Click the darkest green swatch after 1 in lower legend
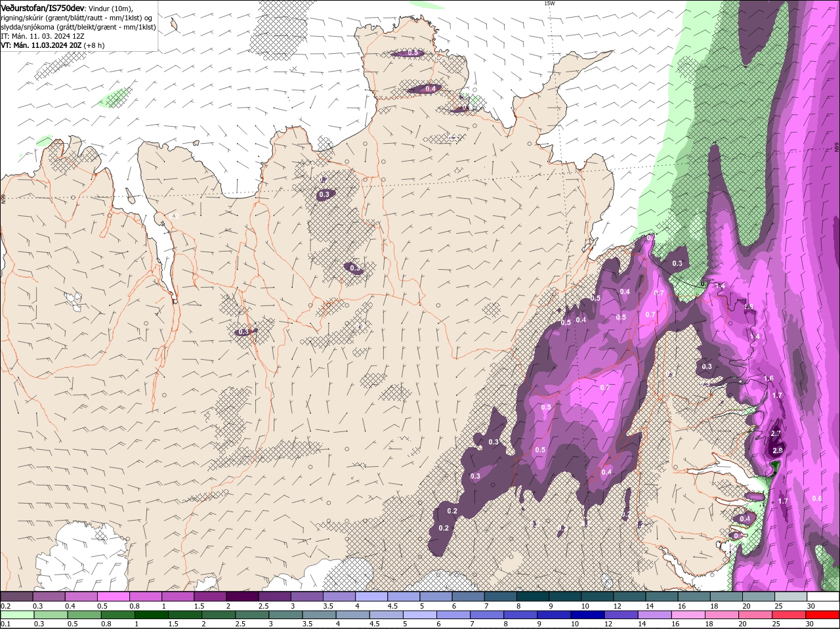This screenshot has width=840, height=629. [153, 615]
